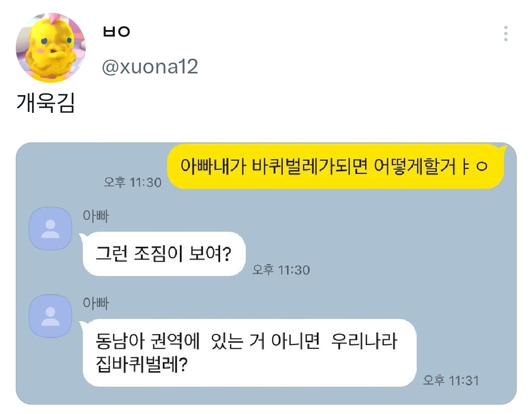Image resolution: width=532 pixels, height=414 pixels.
Task: Click 오후 11:30 timestamp beside white bubble
Action: 281,270
